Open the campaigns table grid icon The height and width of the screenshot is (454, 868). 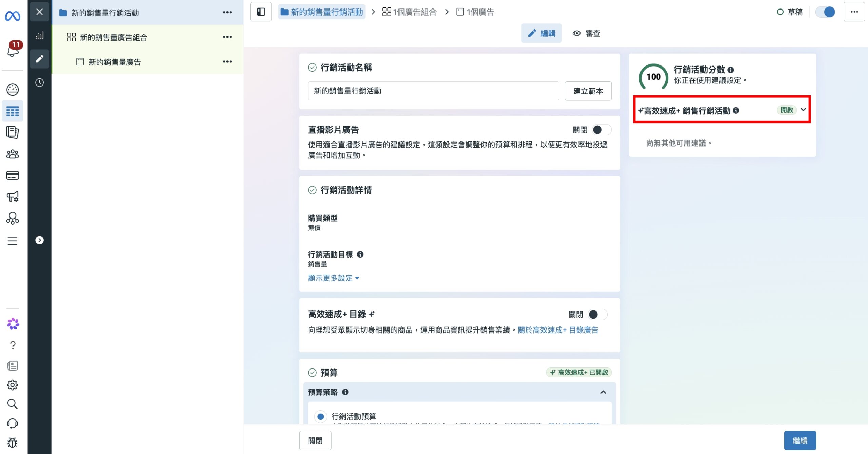point(13,111)
